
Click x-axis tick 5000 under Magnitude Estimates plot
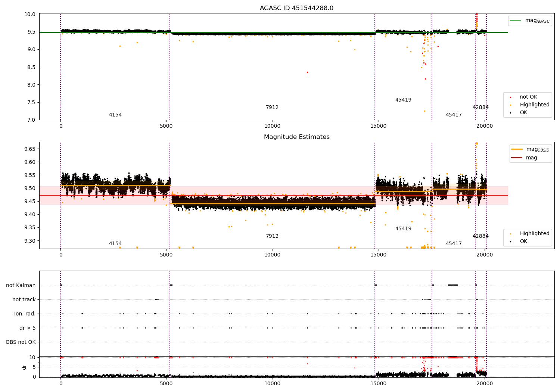click(167, 255)
